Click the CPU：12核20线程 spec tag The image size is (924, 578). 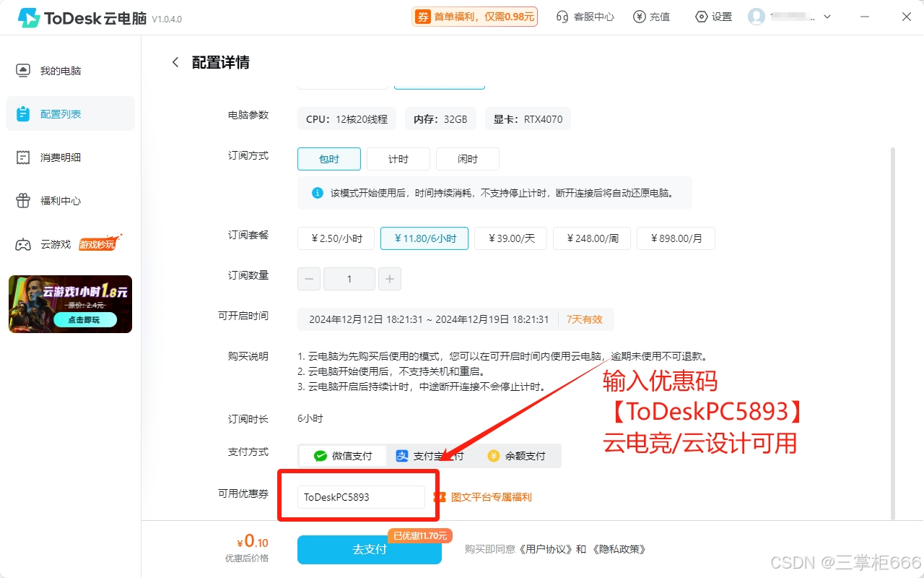point(346,119)
